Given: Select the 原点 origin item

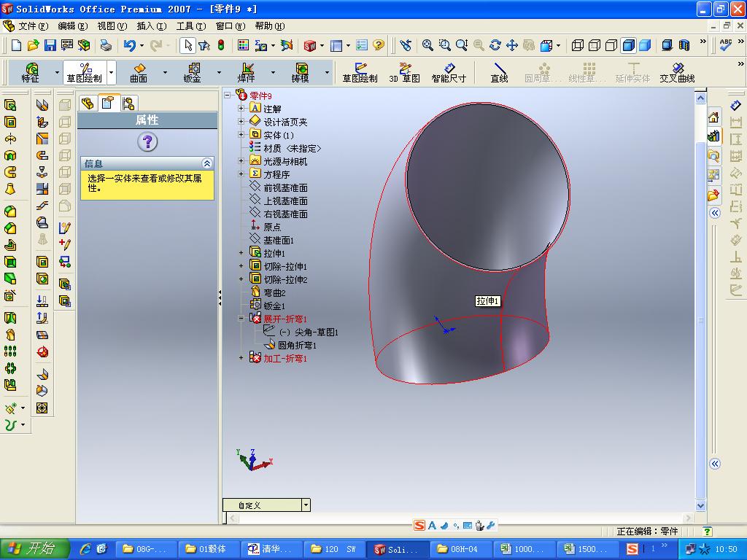Looking at the screenshot, I should coord(272,227).
